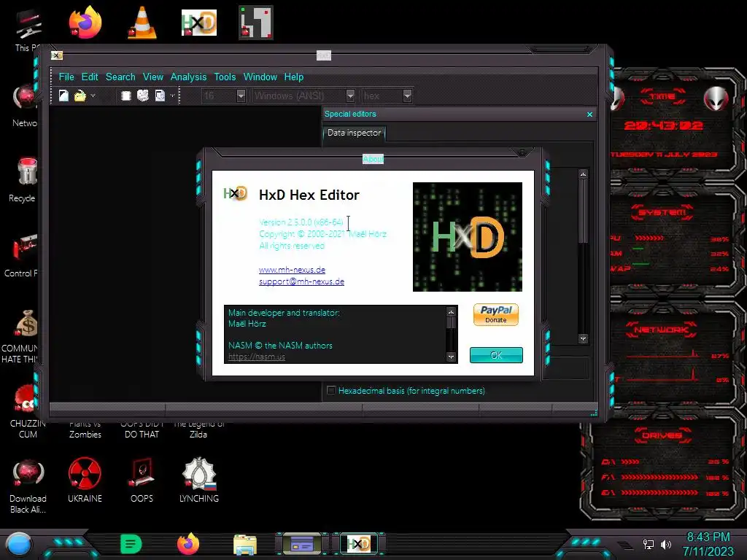Click the support@mh-nexus.de email link

(x=301, y=281)
